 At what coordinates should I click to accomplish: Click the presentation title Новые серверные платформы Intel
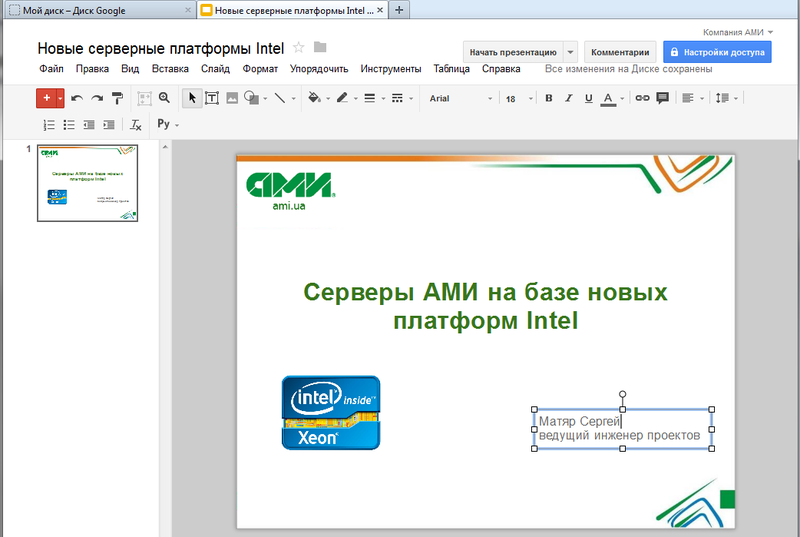[x=161, y=48]
